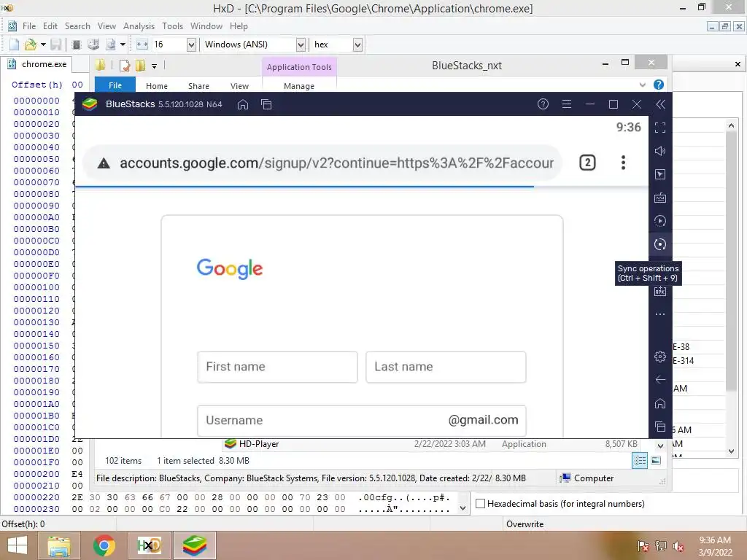Click the Sync operations icon
Viewport: 747px width, 560px height.
click(659, 244)
